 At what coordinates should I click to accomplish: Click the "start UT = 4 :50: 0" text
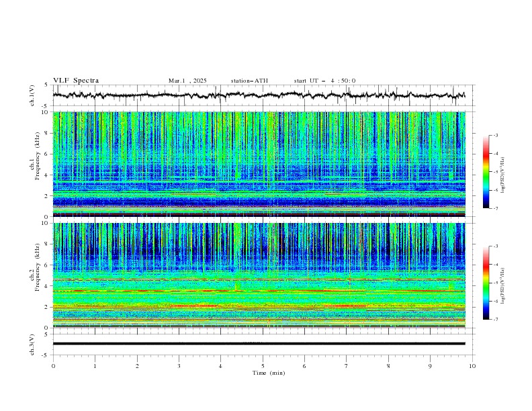(324, 81)
